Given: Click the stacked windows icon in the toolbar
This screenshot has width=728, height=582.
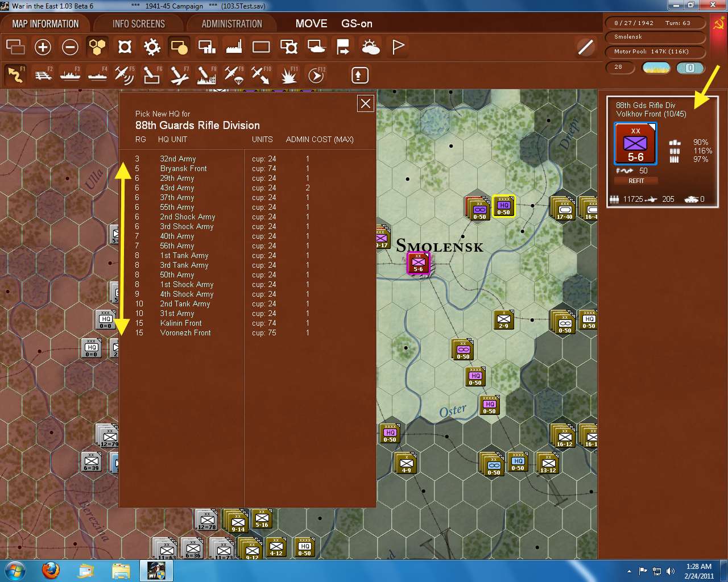Looking at the screenshot, I should [15, 47].
